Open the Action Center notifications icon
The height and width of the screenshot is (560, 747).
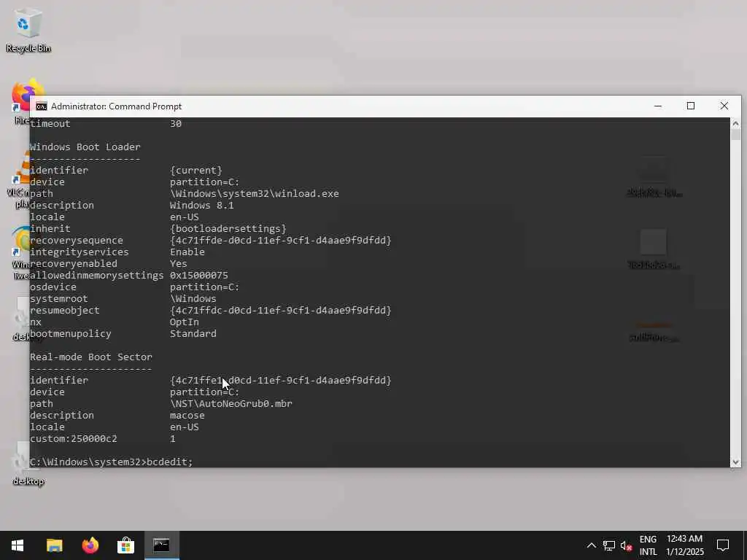[x=723, y=545]
